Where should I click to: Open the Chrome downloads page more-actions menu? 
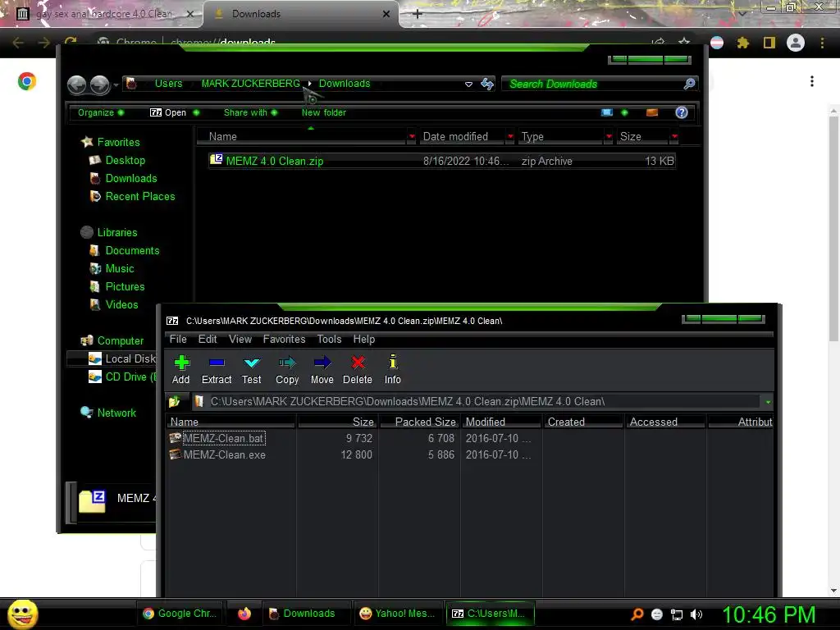pyautogui.click(x=812, y=81)
